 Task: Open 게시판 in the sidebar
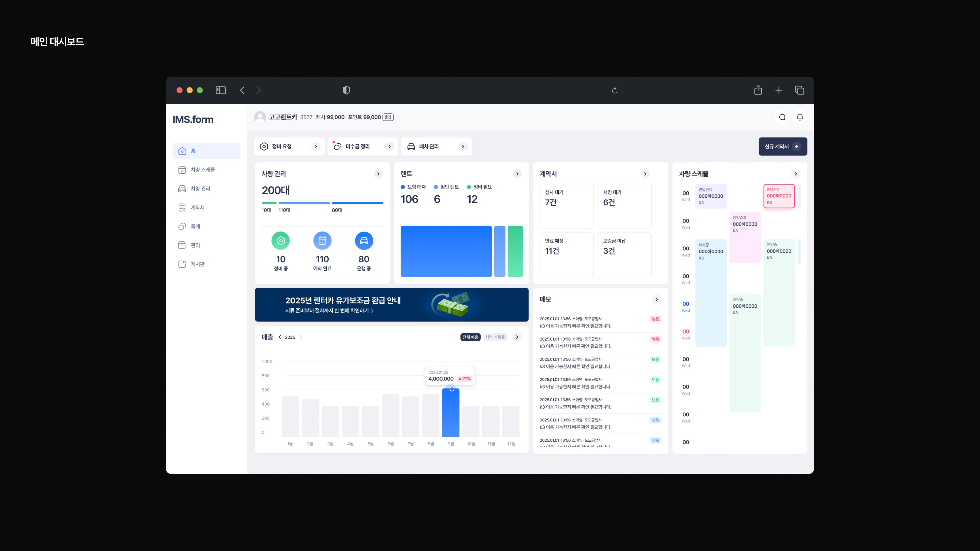[206, 264]
